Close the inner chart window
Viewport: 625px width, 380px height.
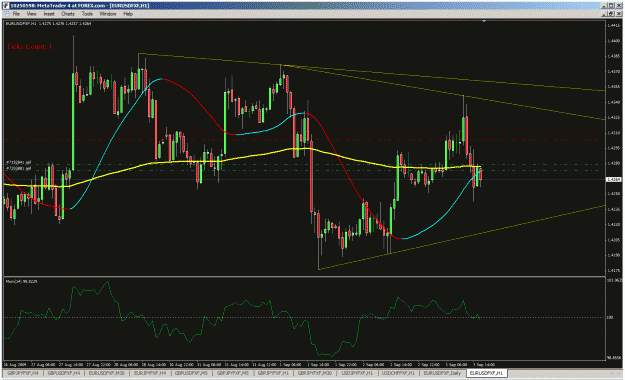click(x=618, y=14)
